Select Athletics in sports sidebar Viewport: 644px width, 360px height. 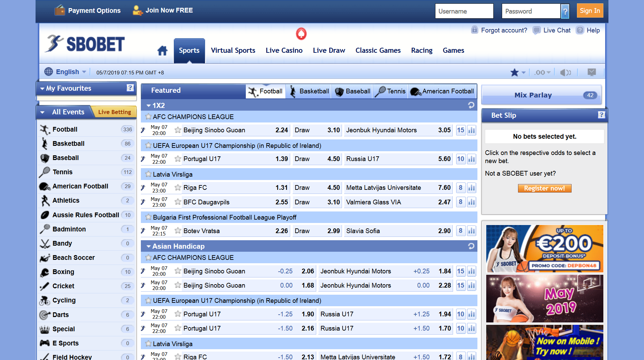86,201
